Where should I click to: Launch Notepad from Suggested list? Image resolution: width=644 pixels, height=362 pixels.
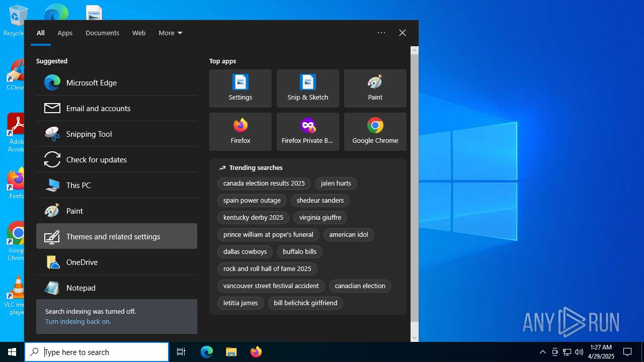[117, 288]
